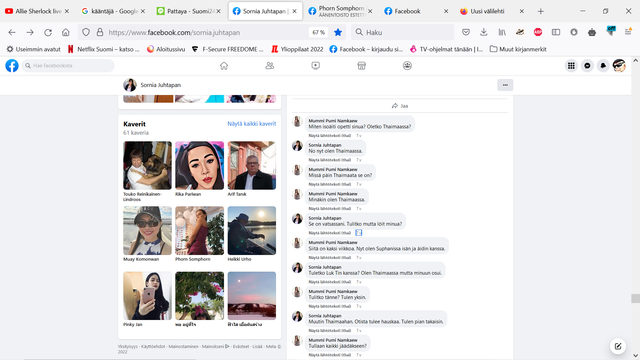640x360 pixels.
Task: Go to Facebook Home feed icon
Action: (x=224, y=66)
